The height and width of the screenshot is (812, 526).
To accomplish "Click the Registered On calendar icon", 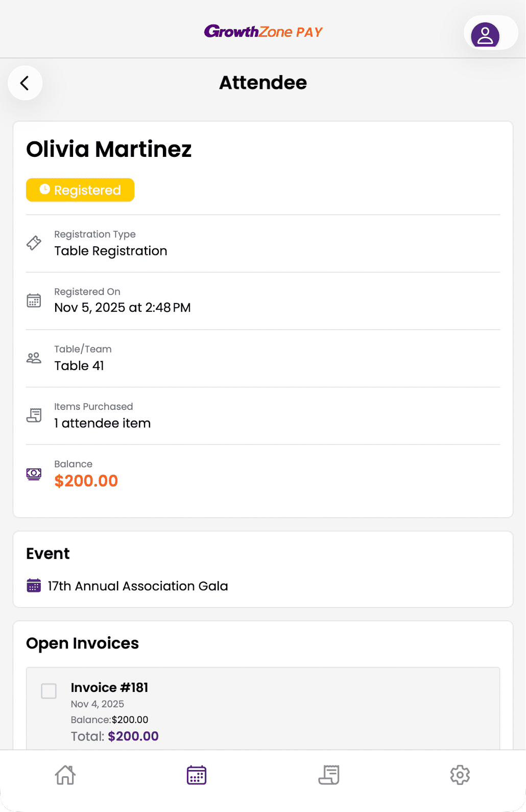I will (x=34, y=300).
